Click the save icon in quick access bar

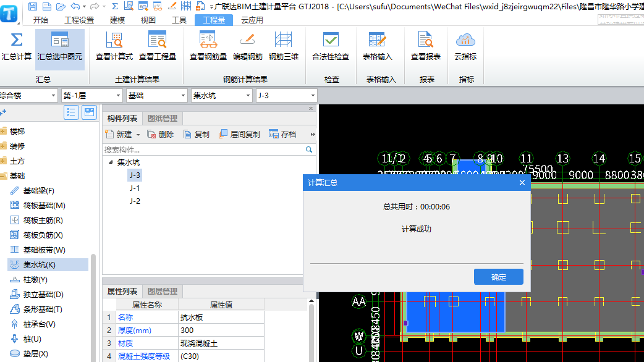tap(32, 6)
